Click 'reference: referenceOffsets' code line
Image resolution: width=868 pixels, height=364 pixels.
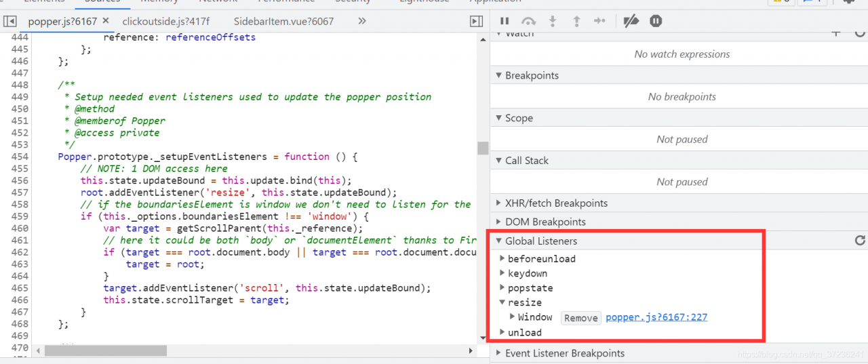180,37
